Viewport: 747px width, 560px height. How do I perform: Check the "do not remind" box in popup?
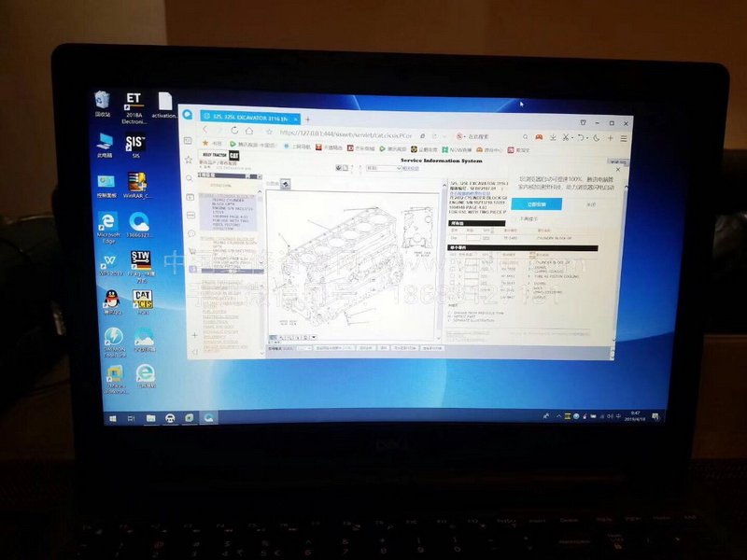click(519, 219)
